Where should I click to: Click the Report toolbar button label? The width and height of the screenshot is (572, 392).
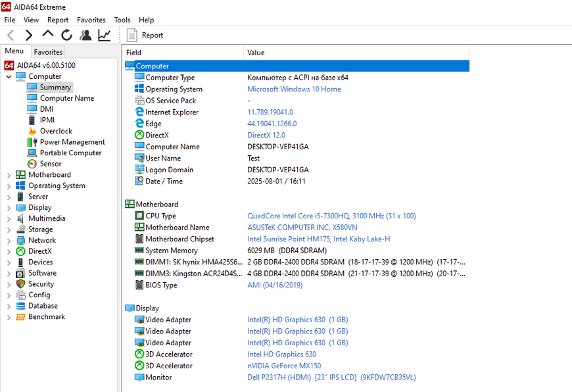point(153,35)
